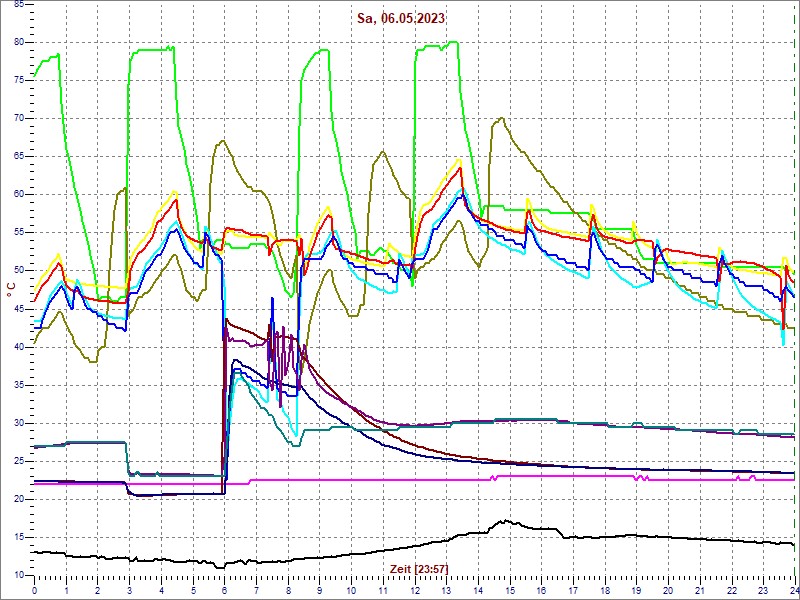Click hour 13 on the time axis

click(446, 590)
